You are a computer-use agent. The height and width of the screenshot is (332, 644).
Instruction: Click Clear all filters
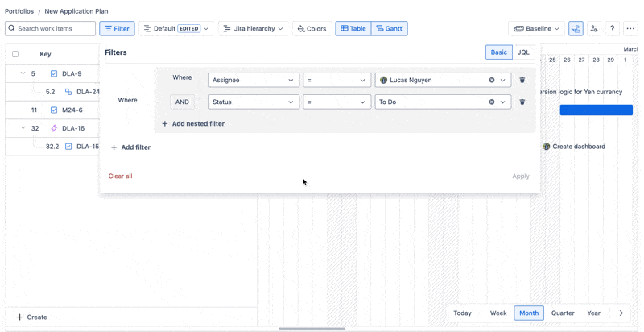click(x=121, y=176)
